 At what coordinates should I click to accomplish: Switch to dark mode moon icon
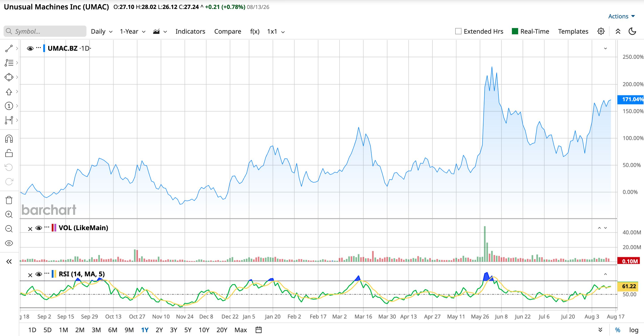pos(632,31)
